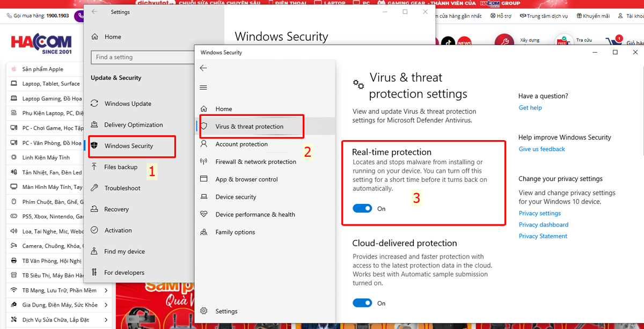Viewport: 644px width, 329px height.
Task: Click the Privacy dashboard link
Action: [x=543, y=225]
